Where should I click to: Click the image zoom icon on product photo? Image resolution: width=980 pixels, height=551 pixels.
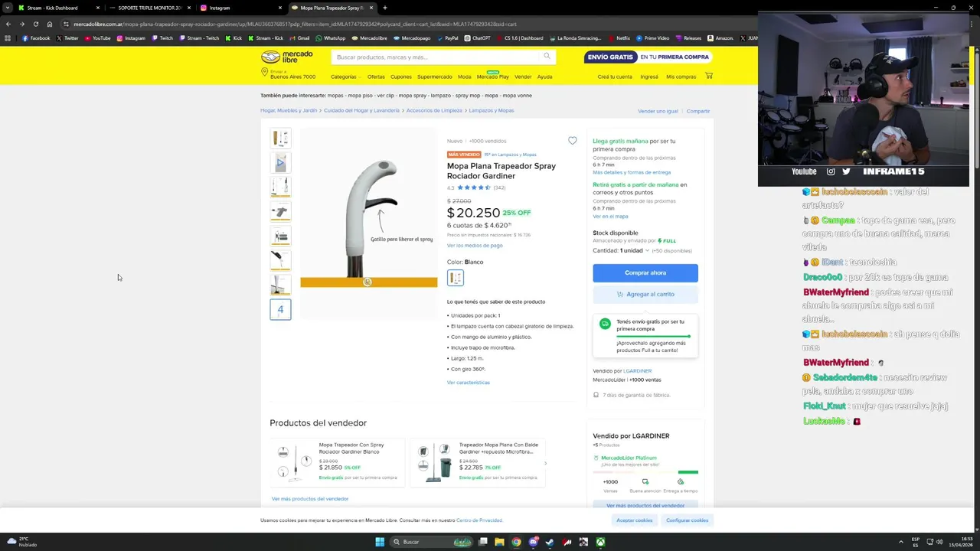(367, 282)
